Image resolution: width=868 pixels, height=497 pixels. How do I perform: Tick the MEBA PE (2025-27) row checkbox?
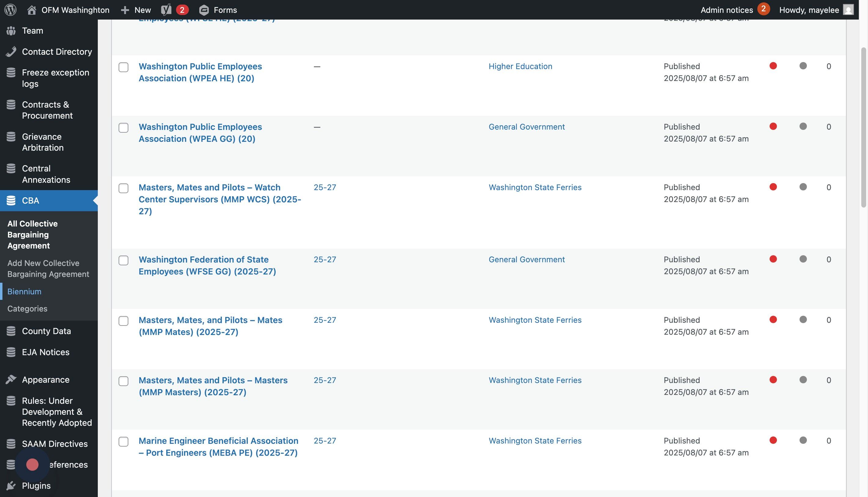(x=123, y=442)
